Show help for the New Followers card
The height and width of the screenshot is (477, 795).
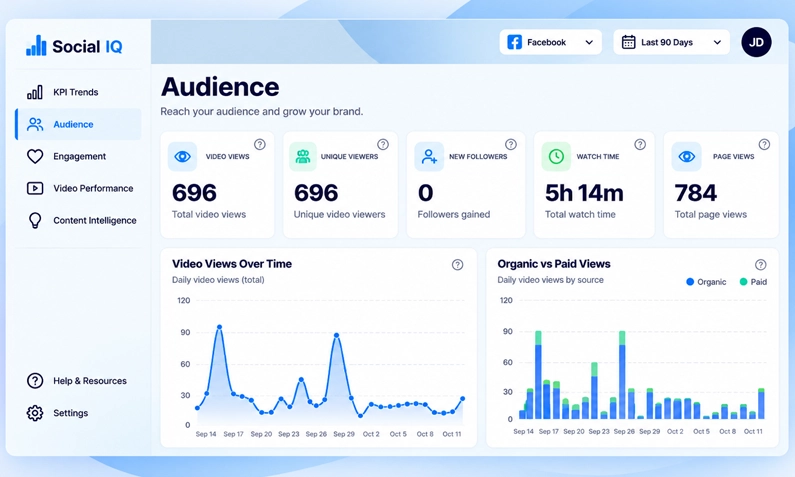pos(511,144)
